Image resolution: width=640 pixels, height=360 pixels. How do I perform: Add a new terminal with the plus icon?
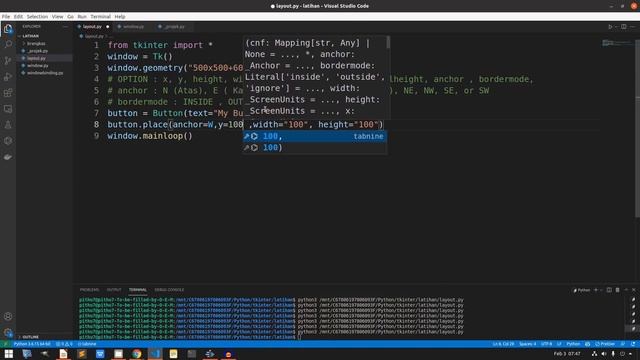(596, 290)
